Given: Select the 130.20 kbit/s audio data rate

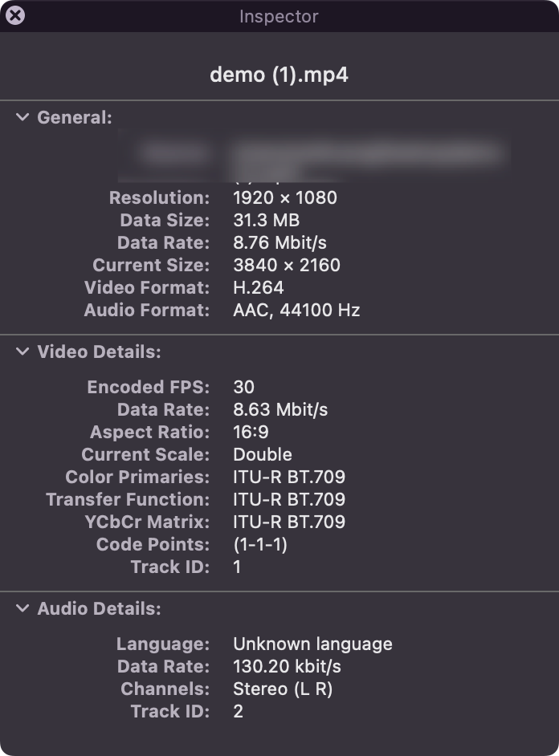Looking at the screenshot, I should tap(287, 666).
